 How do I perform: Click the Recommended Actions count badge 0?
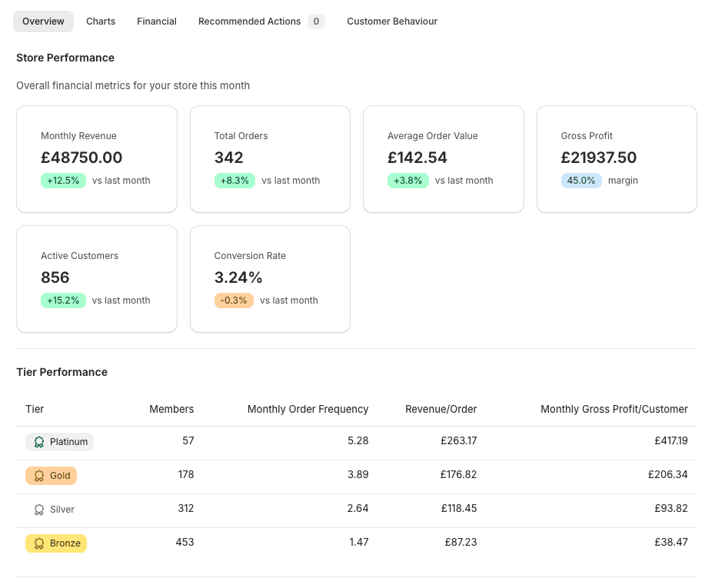point(316,22)
